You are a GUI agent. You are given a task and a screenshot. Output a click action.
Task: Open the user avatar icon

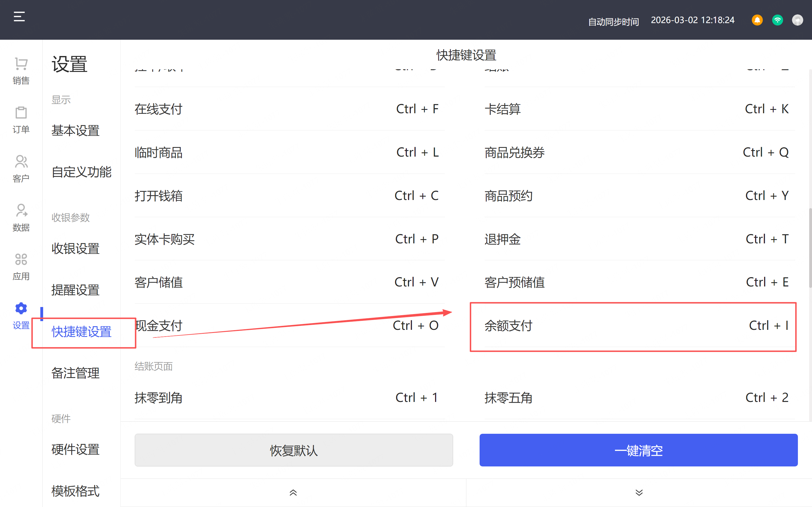(797, 20)
